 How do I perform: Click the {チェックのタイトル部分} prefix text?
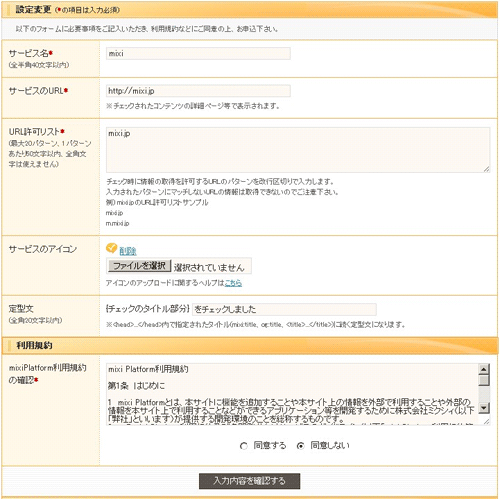pyautogui.click(x=148, y=309)
